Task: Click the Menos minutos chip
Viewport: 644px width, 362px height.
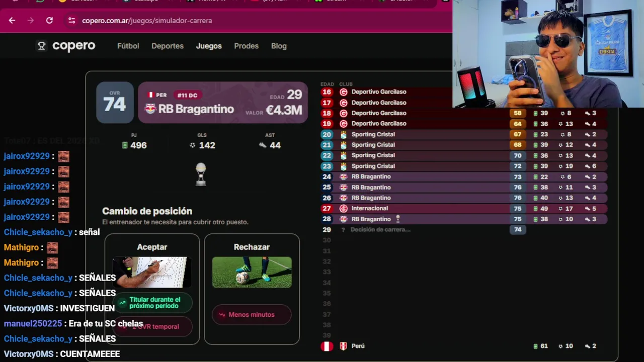Action: pos(252,315)
